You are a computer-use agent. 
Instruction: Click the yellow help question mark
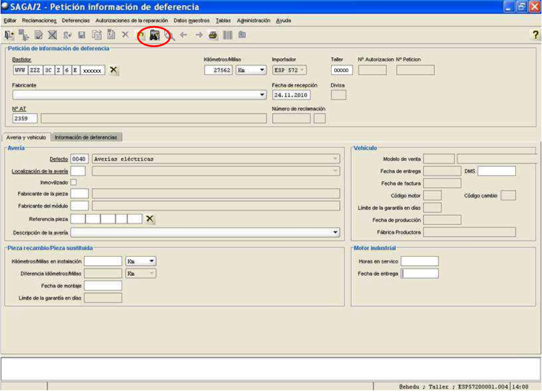click(535, 35)
